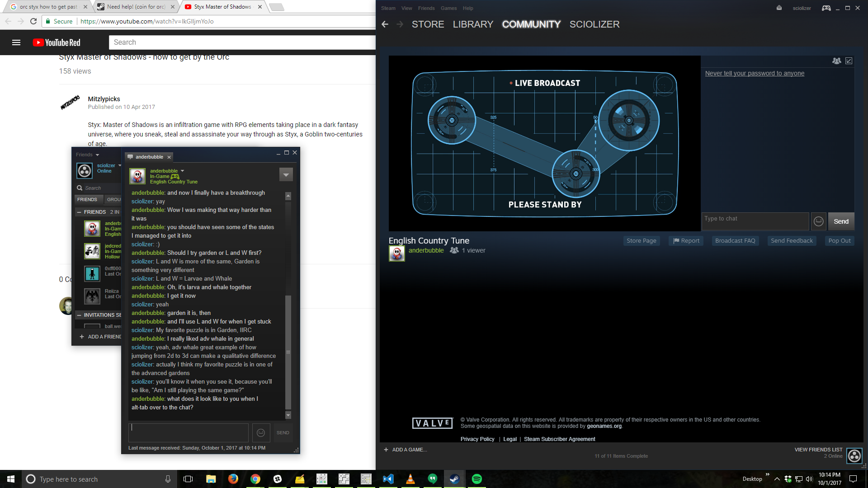Open the Friends window dropdown menu
The image size is (868, 488).
(88, 155)
